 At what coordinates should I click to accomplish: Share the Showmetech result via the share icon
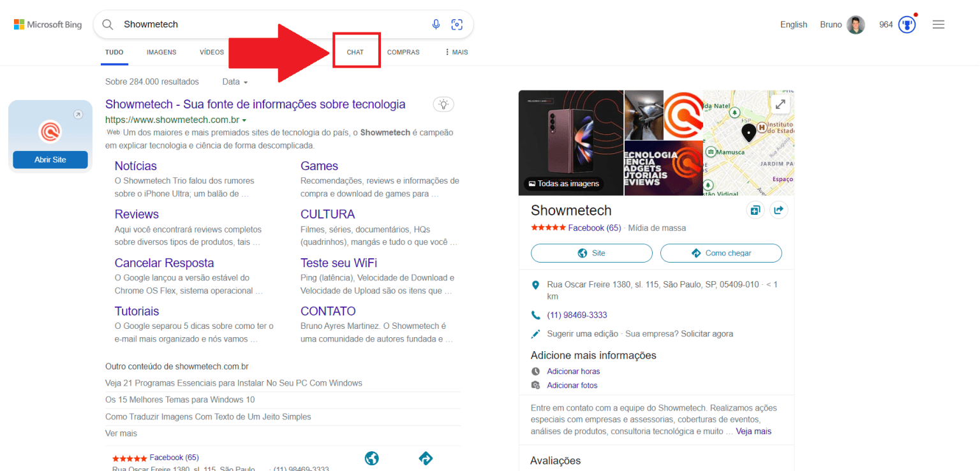[x=778, y=209]
